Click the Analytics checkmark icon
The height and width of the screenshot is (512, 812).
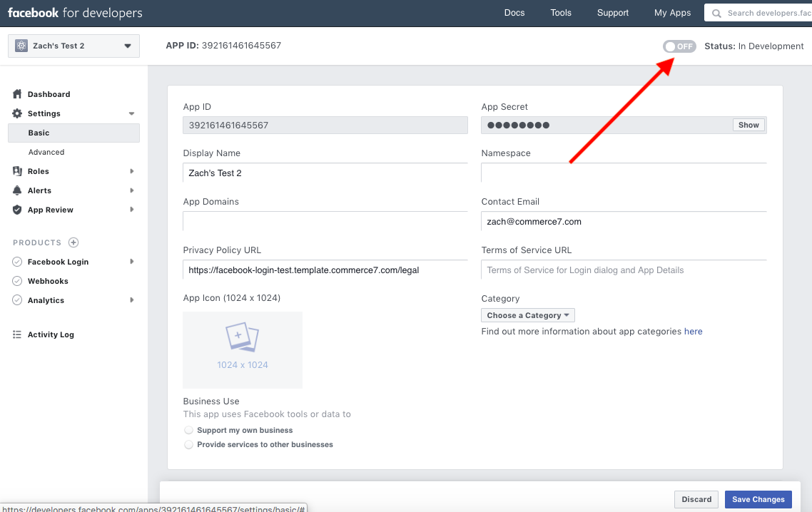(x=17, y=300)
